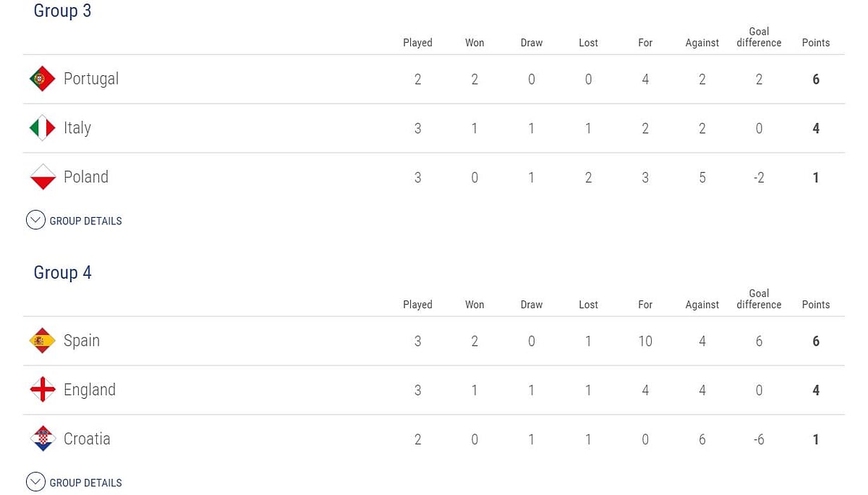The height and width of the screenshot is (495, 868).
Task: Expand Group 3 details chevron
Action: (35, 221)
